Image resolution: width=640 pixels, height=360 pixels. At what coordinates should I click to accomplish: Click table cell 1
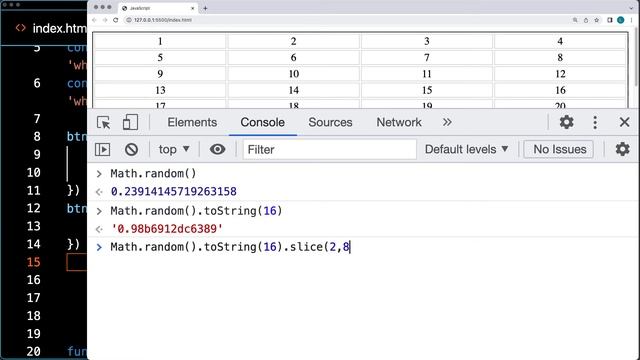pos(160,41)
